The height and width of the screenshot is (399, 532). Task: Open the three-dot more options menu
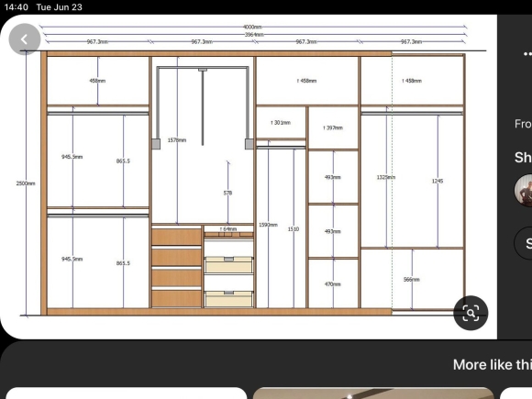coord(527,53)
